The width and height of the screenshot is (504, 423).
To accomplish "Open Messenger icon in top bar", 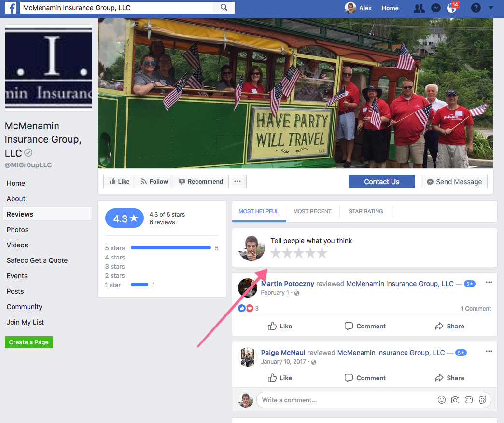I will coord(435,8).
